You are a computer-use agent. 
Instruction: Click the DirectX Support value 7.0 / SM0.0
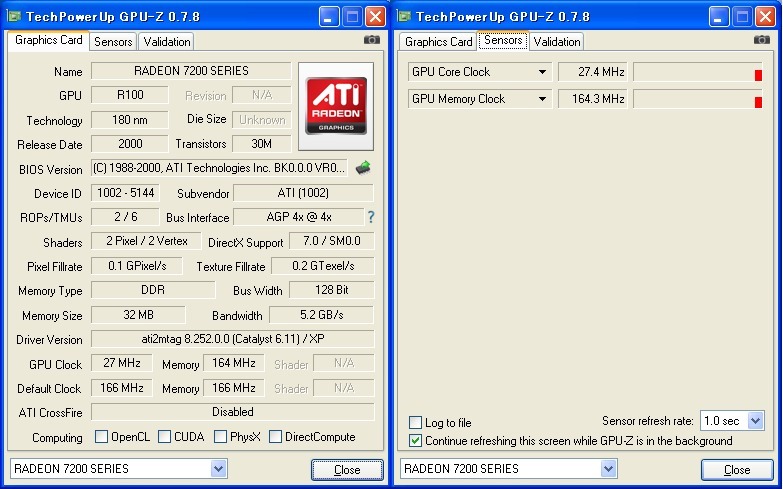[x=332, y=241]
